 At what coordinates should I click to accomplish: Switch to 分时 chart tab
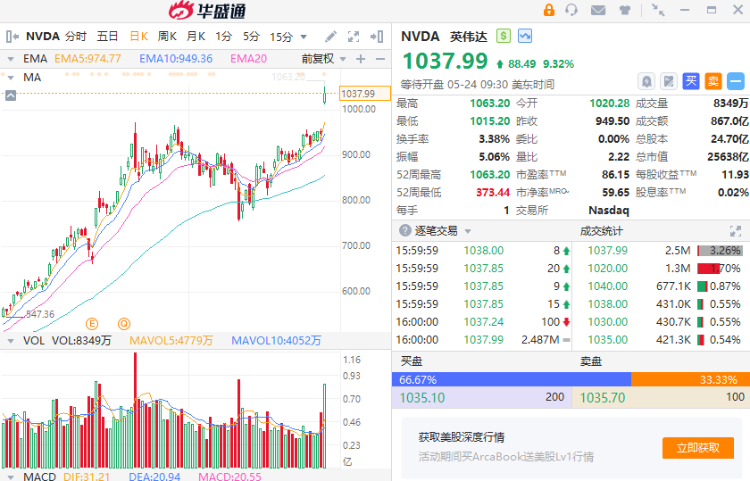pos(76,36)
